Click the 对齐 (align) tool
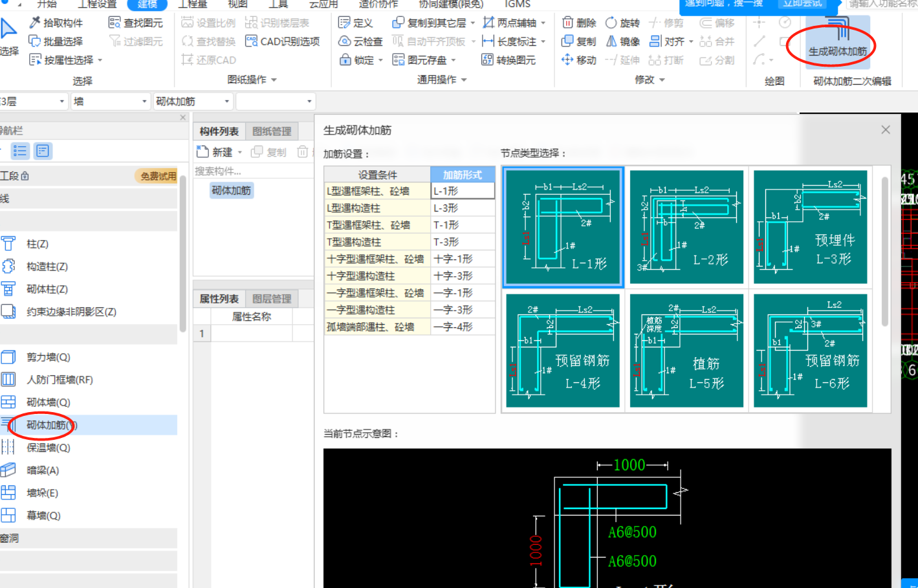This screenshot has width=918, height=588. pos(671,41)
